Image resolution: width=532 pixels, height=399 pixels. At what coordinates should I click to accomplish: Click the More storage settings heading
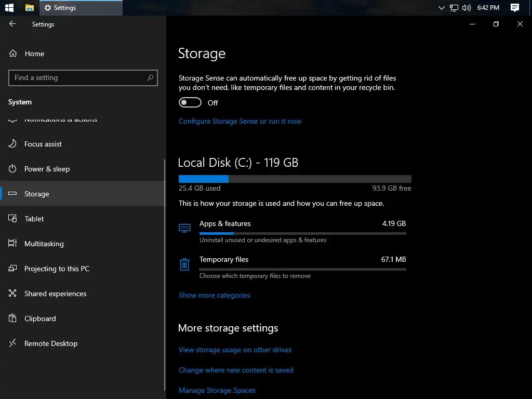click(228, 328)
